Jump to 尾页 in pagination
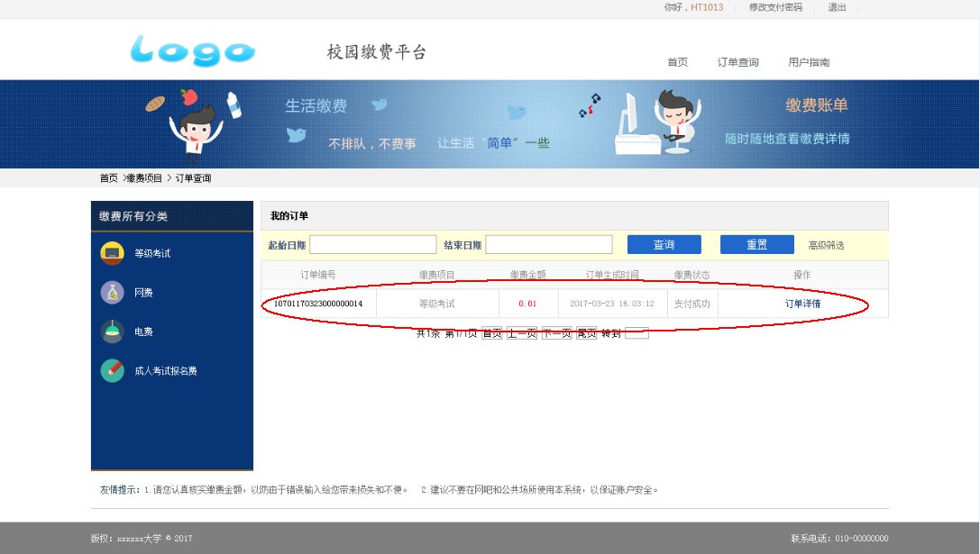 [586, 333]
